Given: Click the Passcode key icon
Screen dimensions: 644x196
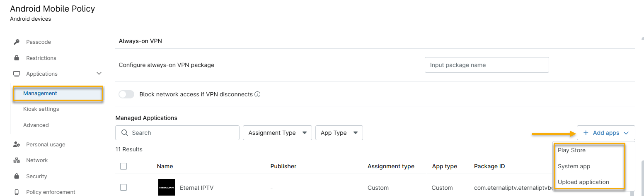Looking at the screenshot, I should [x=17, y=42].
